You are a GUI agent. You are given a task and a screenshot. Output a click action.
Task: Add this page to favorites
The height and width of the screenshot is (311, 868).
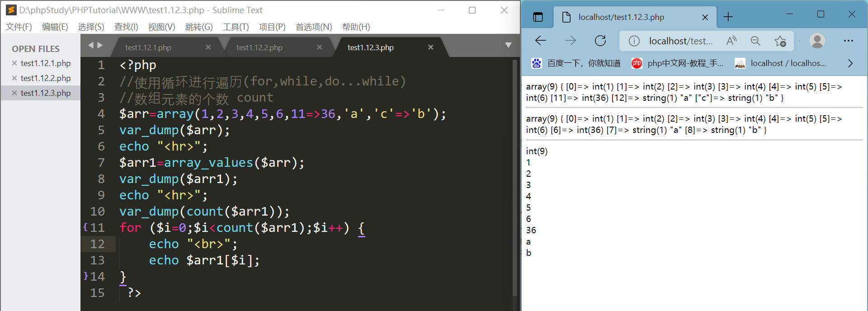pos(780,41)
